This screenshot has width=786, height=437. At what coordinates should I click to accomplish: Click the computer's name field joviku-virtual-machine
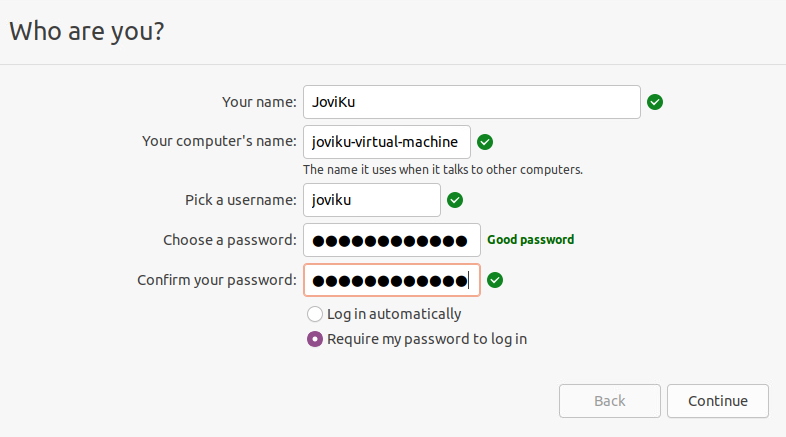click(387, 142)
